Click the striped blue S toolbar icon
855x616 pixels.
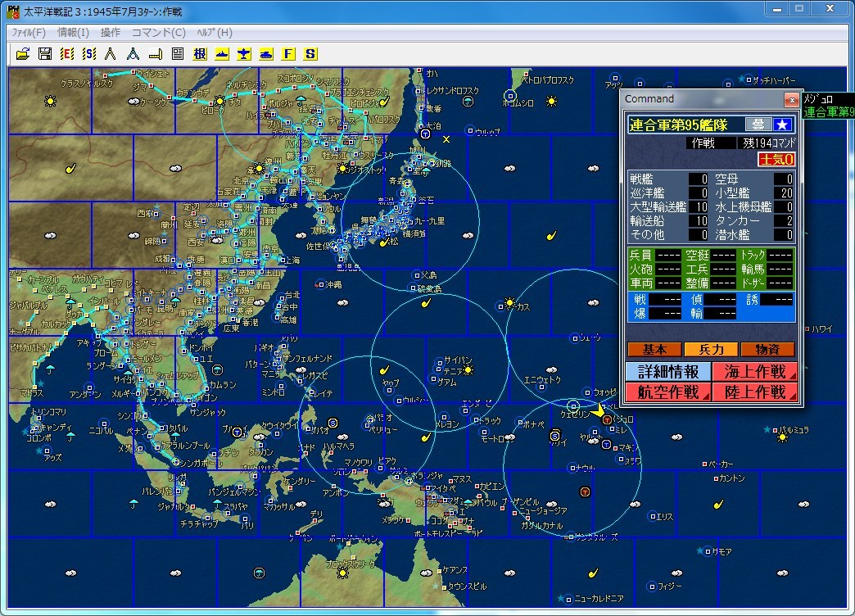coord(89,53)
